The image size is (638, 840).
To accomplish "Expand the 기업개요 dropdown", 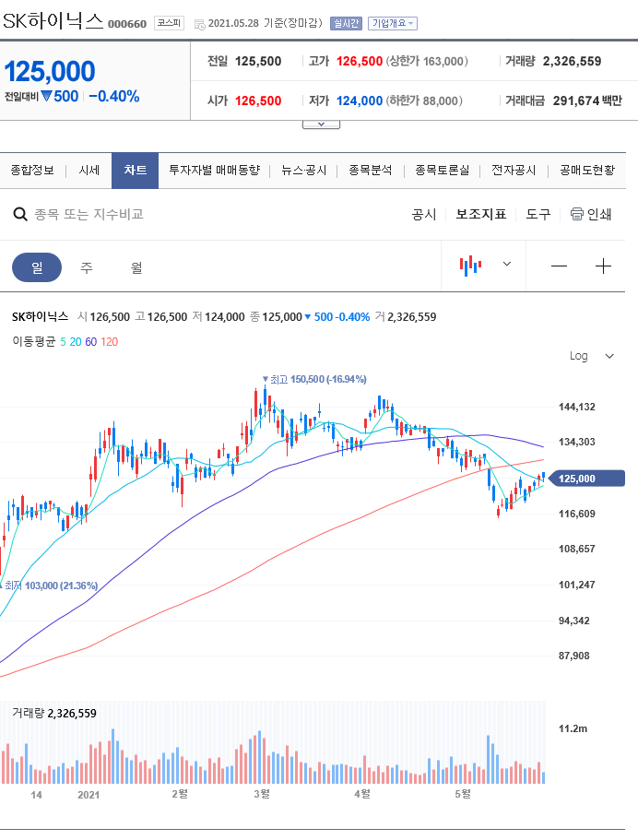I will point(393,24).
